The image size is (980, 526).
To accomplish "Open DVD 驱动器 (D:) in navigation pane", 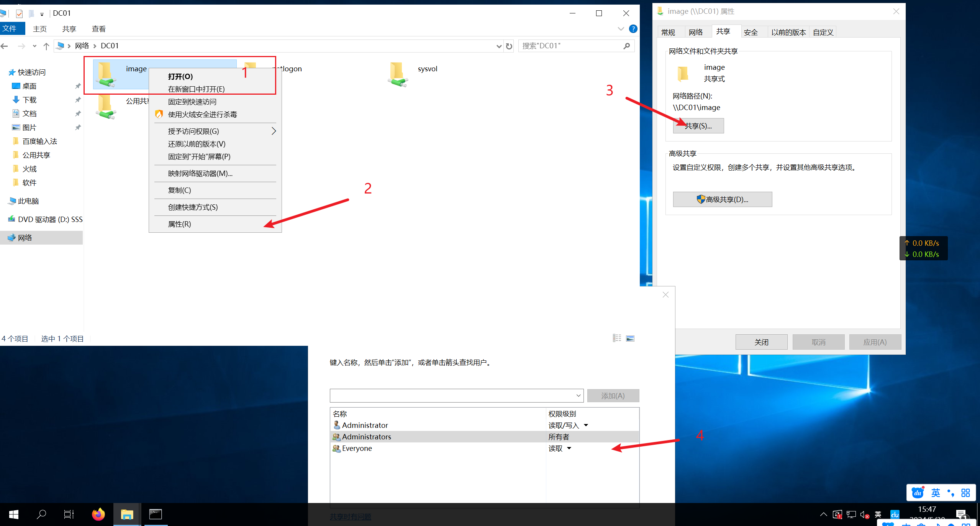I will 45,219.
